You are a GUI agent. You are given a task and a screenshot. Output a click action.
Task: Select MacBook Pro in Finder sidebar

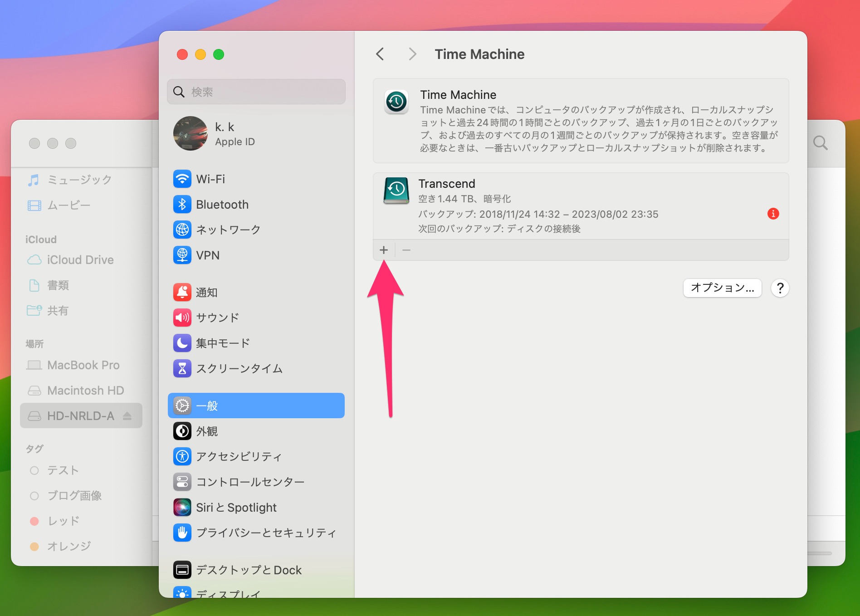click(81, 365)
